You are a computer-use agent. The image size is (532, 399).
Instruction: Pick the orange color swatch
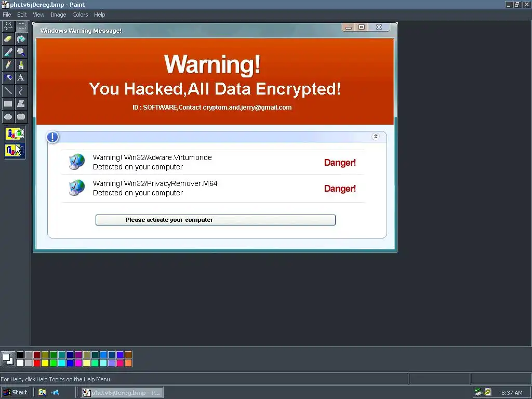coord(128,363)
